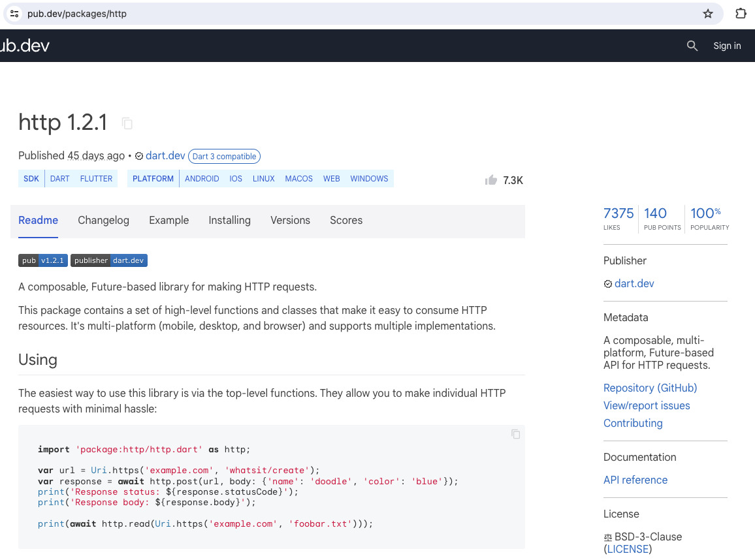The image size is (755, 560).
Task: Open the browser extensions puzzle icon
Action: click(741, 14)
